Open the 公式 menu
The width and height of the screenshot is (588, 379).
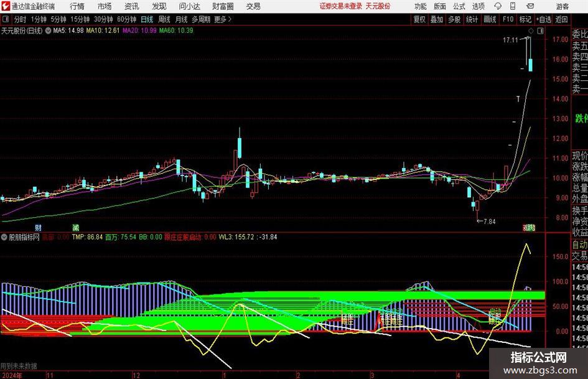coord(459,6)
